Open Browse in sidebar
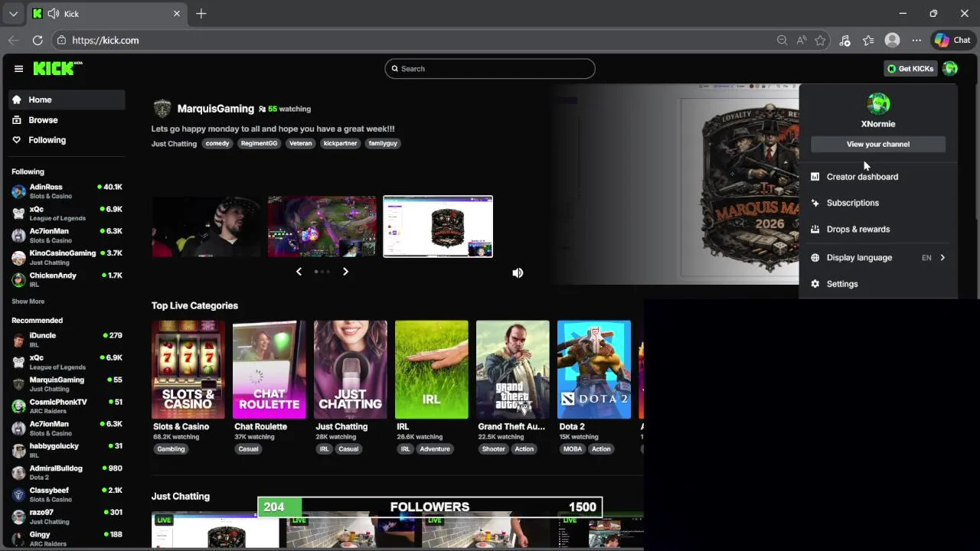Image resolution: width=980 pixels, height=551 pixels. [x=67, y=120]
